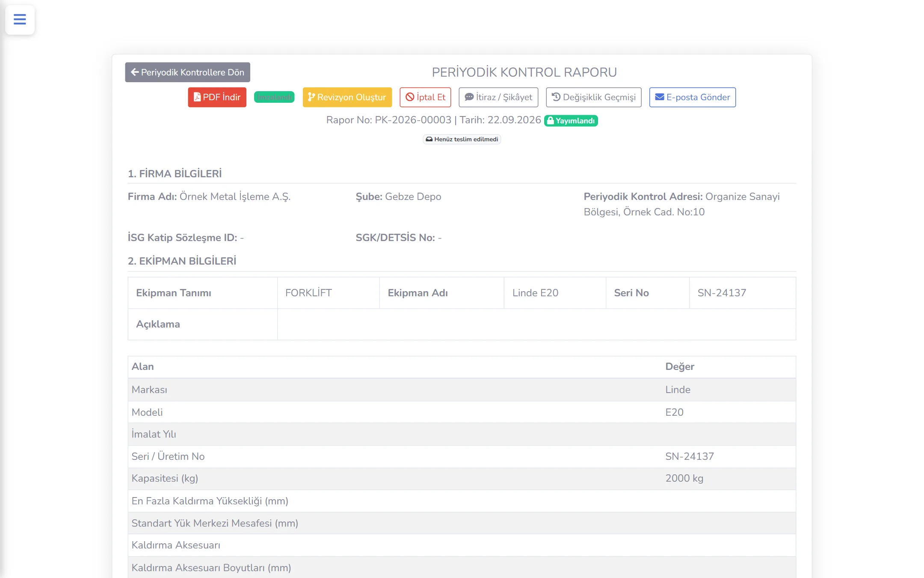Select report number PK-2026-00003 text

(x=413, y=120)
